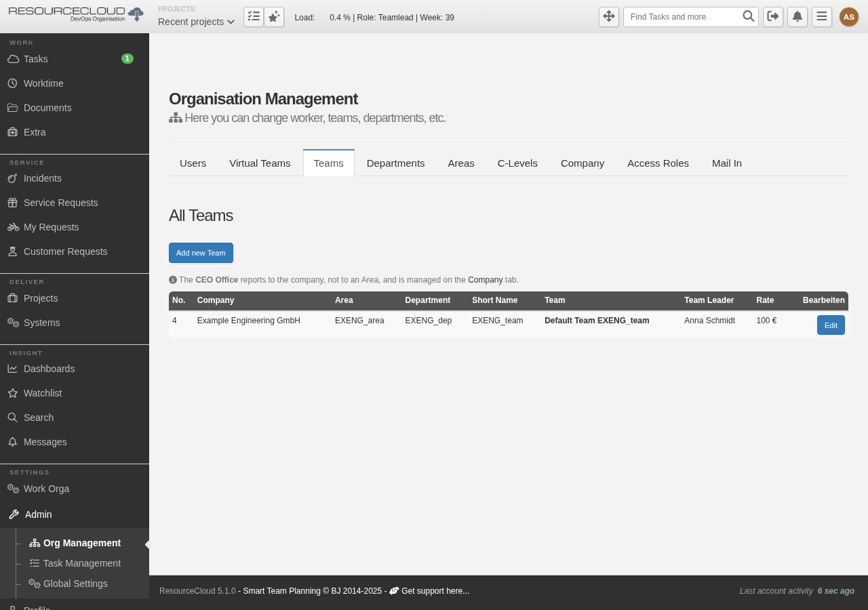Edit the Default Team EXENG_team row
The width and height of the screenshot is (868, 610).
click(831, 325)
